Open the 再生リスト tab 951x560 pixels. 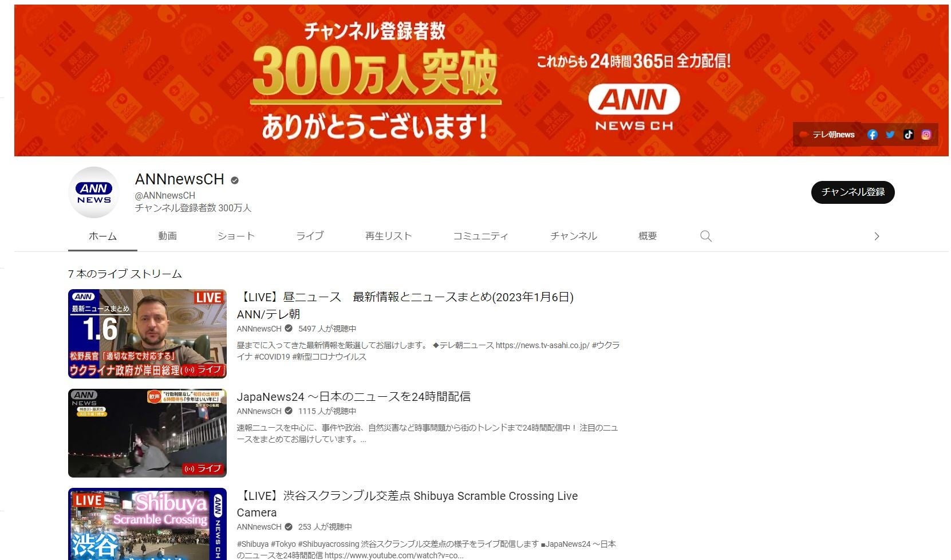(x=388, y=235)
